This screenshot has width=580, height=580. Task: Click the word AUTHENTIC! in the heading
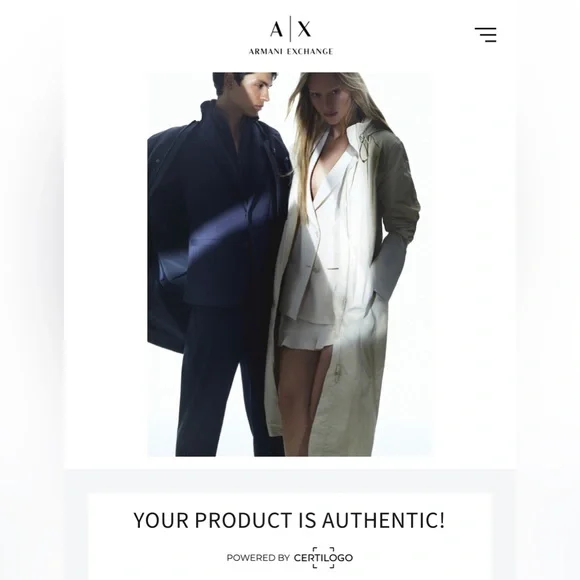pos(383,520)
